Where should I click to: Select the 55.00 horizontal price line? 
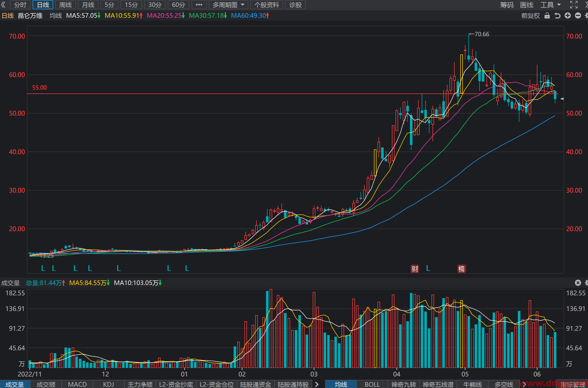pos(293,94)
